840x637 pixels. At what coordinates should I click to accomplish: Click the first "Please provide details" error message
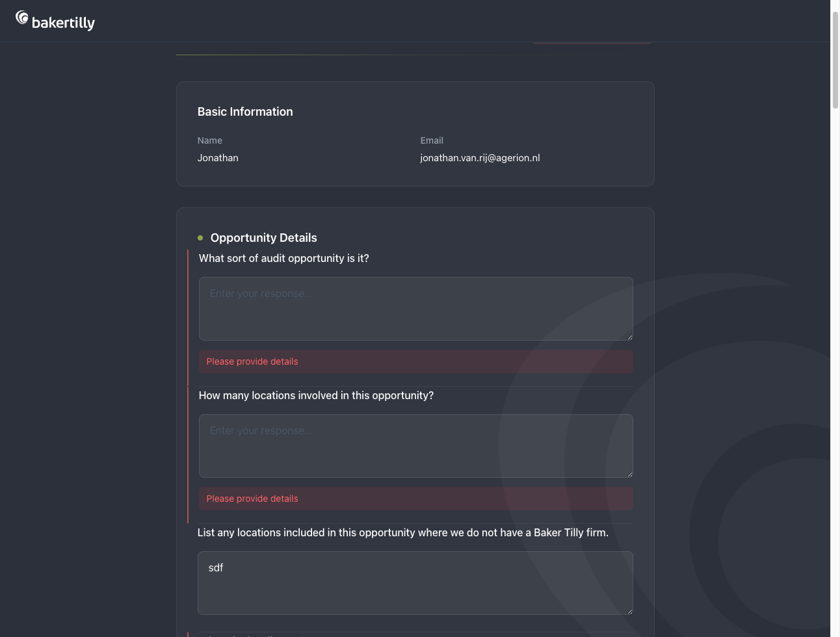252,361
